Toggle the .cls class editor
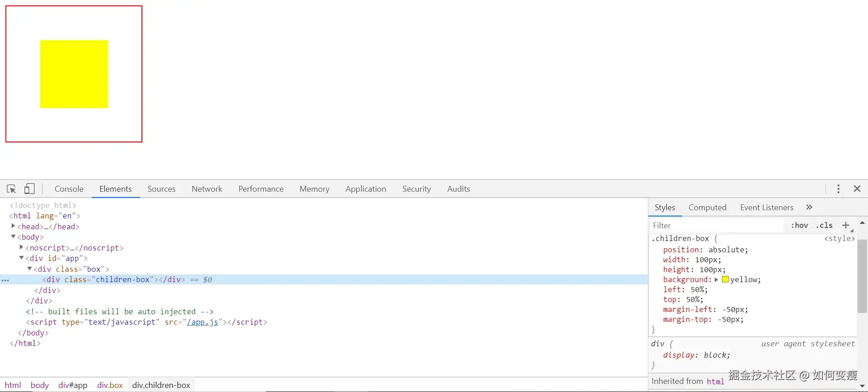 click(824, 225)
